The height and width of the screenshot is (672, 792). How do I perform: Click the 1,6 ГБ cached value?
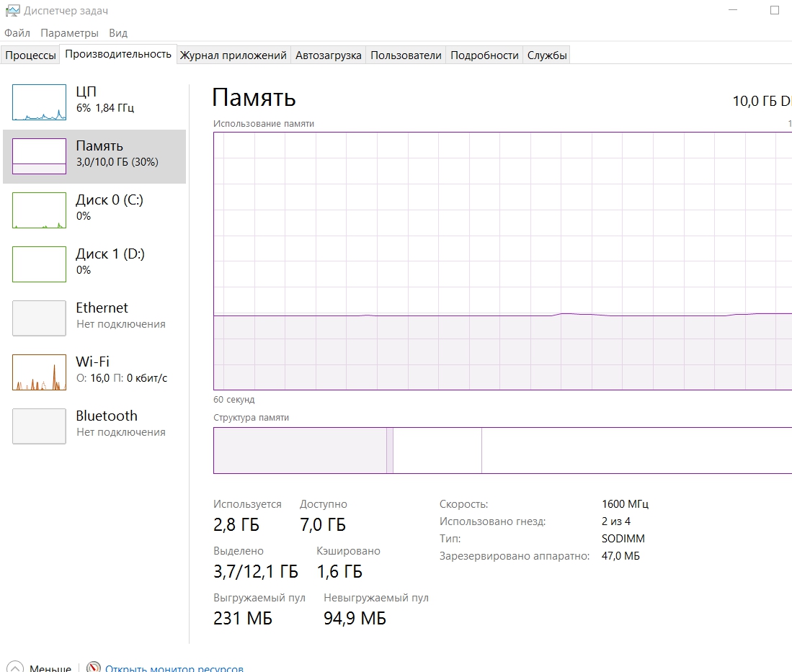click(339, 572)
